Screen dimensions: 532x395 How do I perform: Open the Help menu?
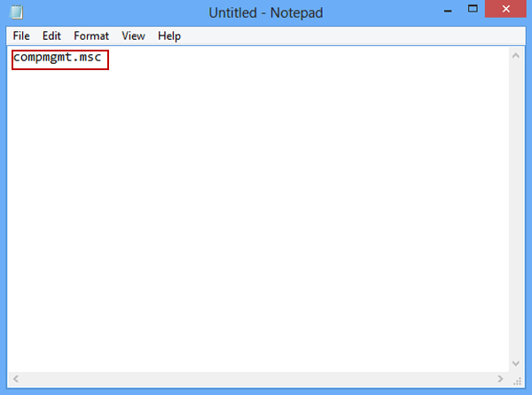coord(169,36)
